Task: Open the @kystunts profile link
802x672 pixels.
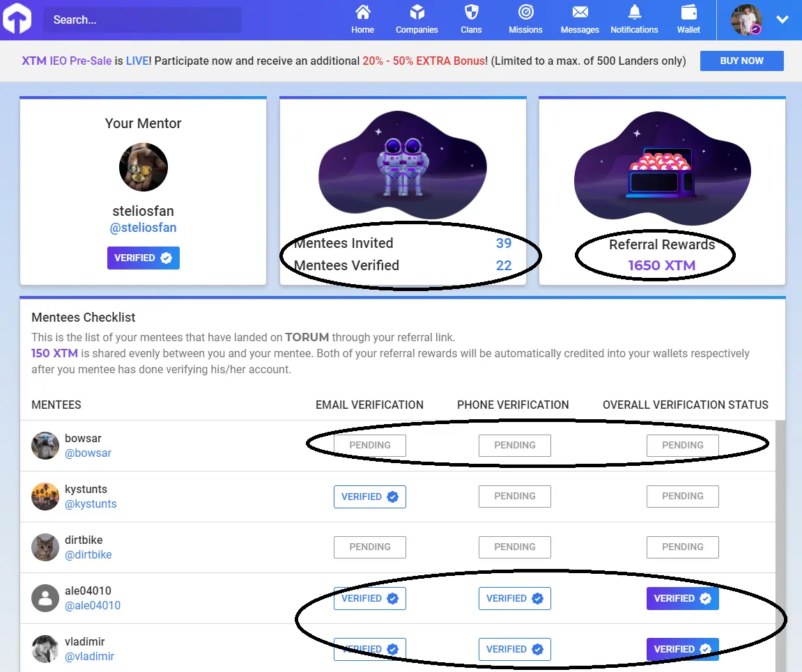Action: pos(91,504)
